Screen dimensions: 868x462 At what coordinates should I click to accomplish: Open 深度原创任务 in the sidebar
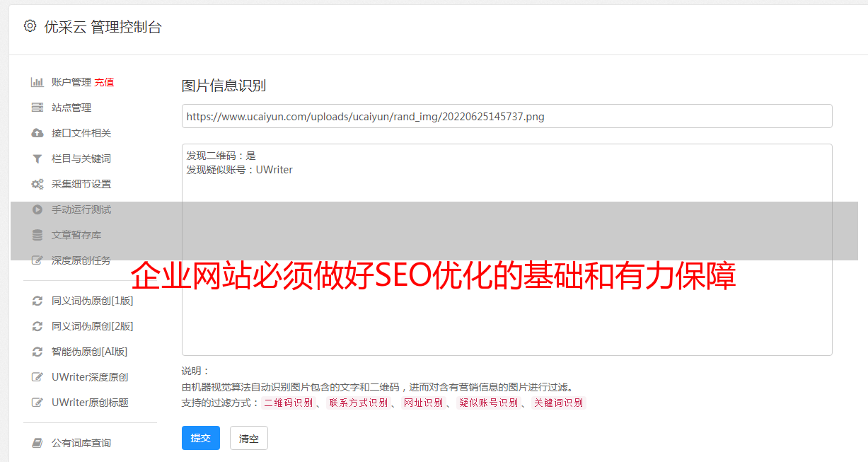(x=81, y=260)
